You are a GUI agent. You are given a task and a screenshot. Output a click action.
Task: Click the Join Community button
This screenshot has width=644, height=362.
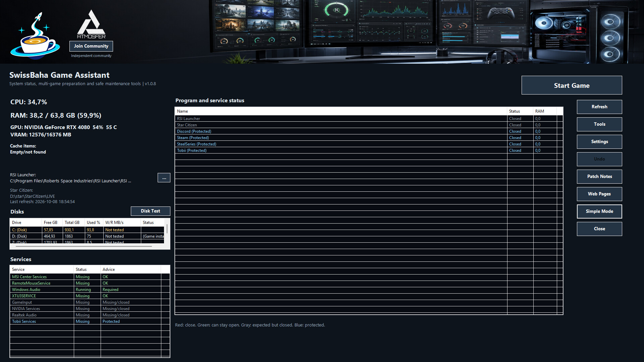(91, 46)
